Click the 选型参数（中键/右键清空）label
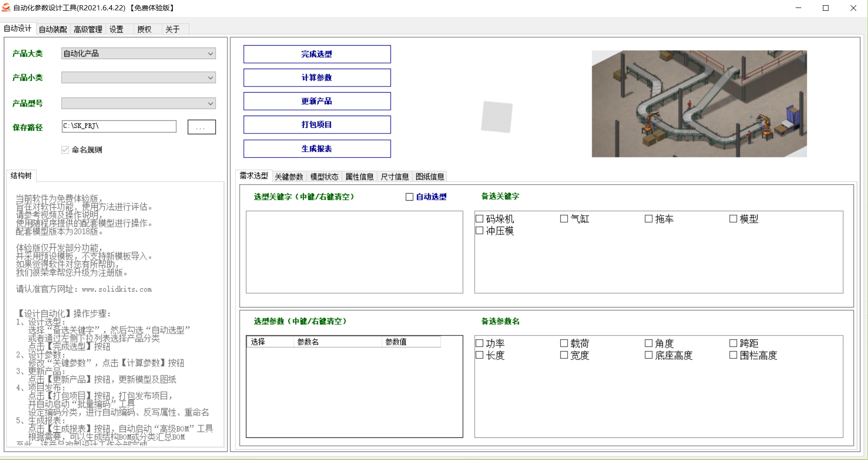The height and width of the screenshot is (460, 868). [x=300, y=321]
